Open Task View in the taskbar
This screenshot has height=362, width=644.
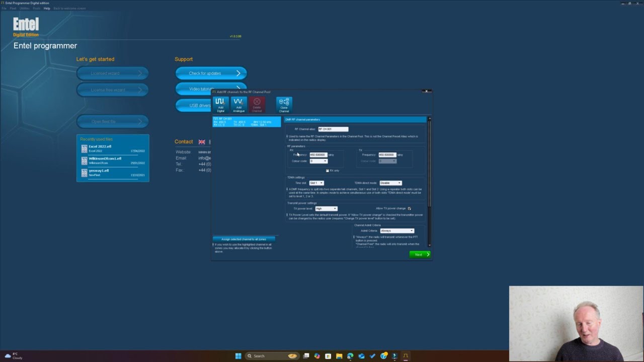pyautogui.click(x=306, y=356)
